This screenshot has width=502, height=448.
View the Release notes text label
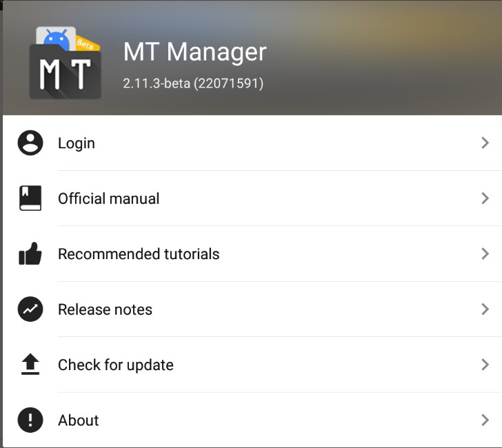(105, 309)
